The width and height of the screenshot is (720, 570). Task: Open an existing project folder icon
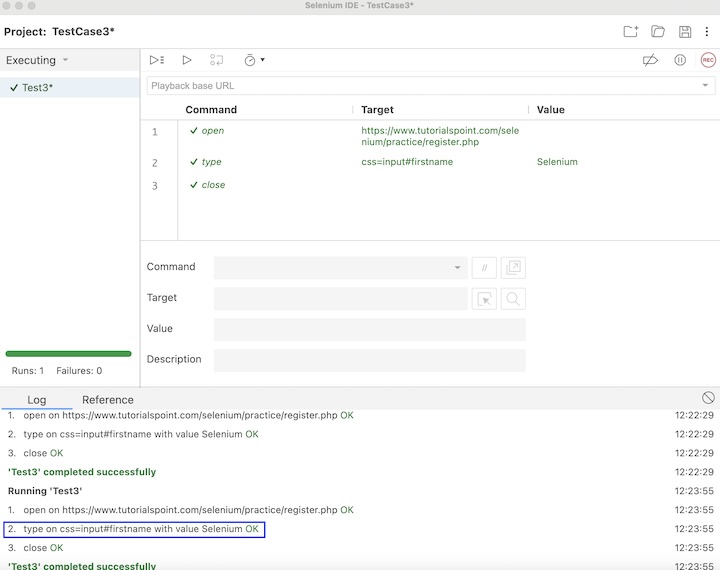(x=658, y=32)
